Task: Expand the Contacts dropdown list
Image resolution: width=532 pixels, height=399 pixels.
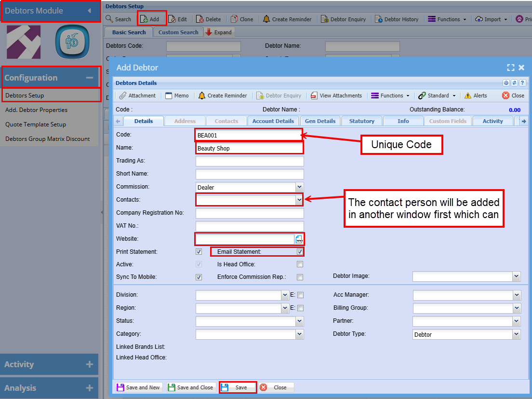Action: point(299,200)
